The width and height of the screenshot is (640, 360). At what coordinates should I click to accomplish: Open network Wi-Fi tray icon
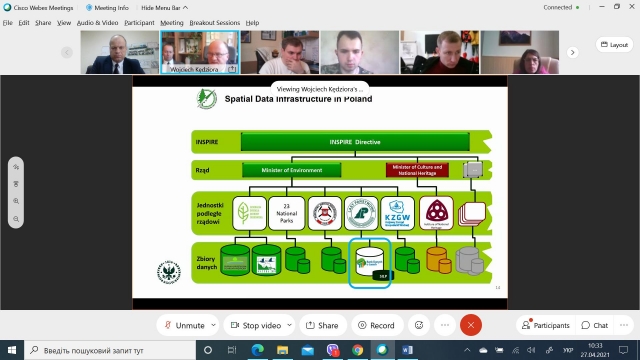pos(516,350)
